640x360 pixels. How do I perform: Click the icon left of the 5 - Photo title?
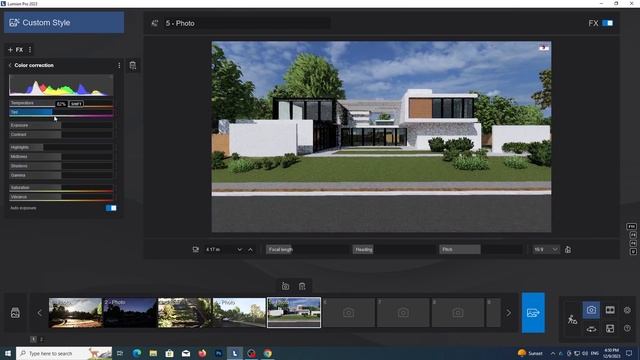155,23
